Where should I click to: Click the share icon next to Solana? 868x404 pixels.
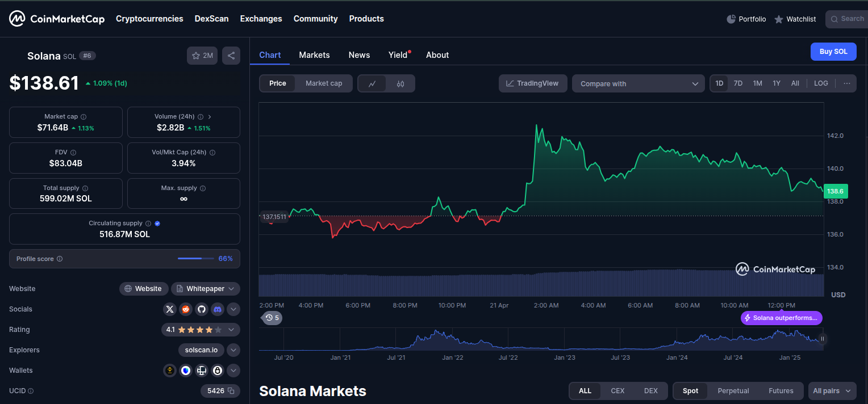(231, 56)
